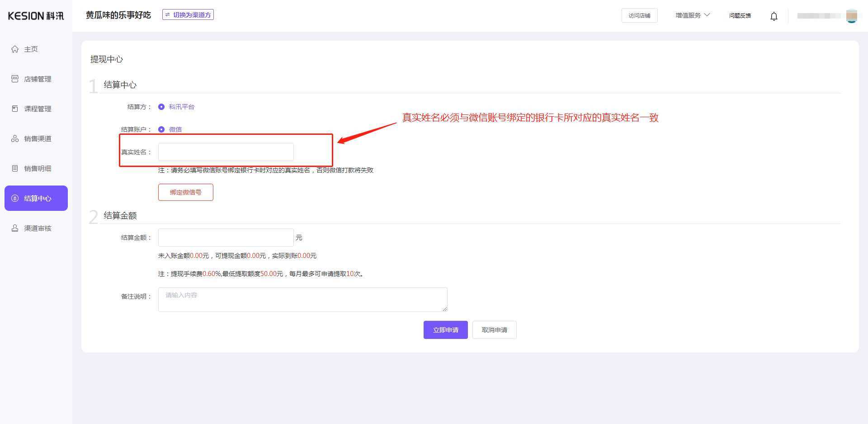Click the 店铺管理 store icon
Image resolution: width=868 pixels, height=424 pixels.
click(15, 79)
